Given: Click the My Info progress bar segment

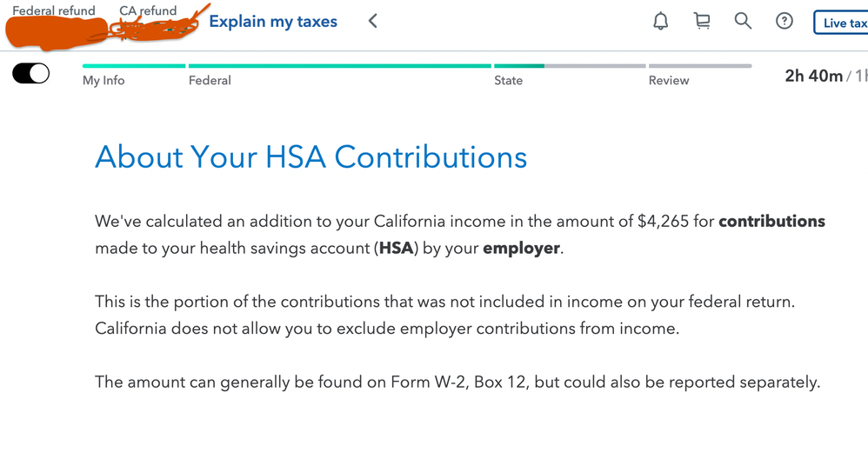Looking at the screenshot, I should (134, 66).
